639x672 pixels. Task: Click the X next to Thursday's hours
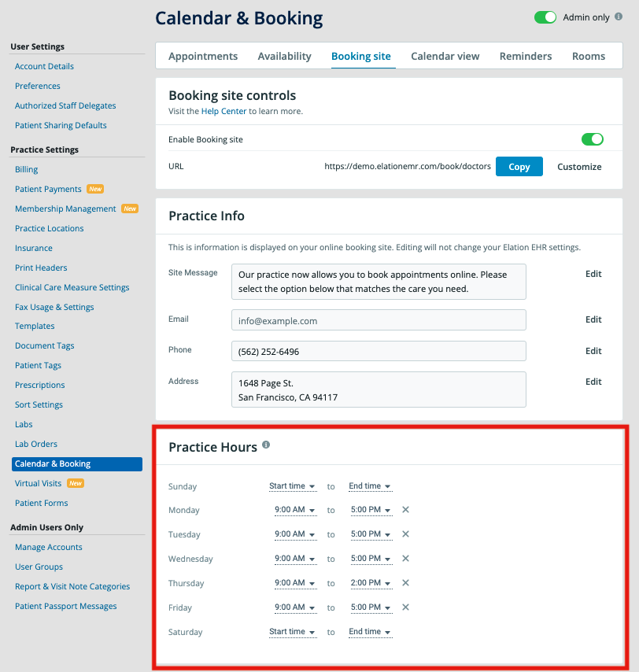pyautogui.click(x=404, y=583)
